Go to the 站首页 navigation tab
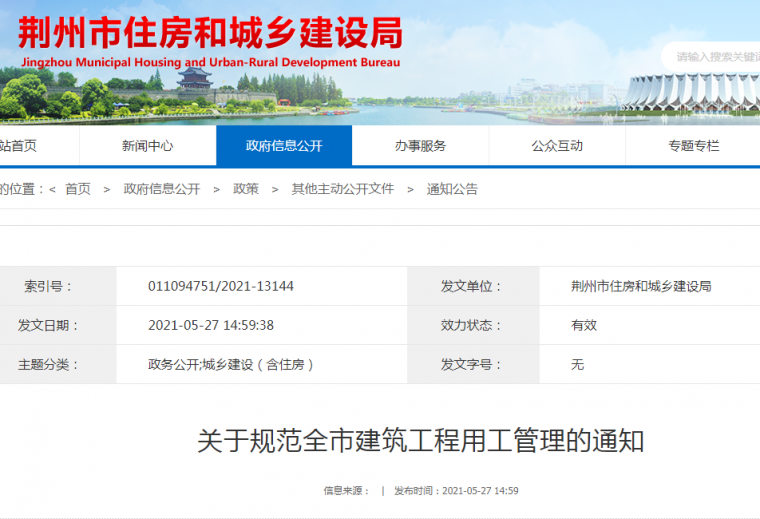This screenshot has width=760, height=519. click(18, 146)
